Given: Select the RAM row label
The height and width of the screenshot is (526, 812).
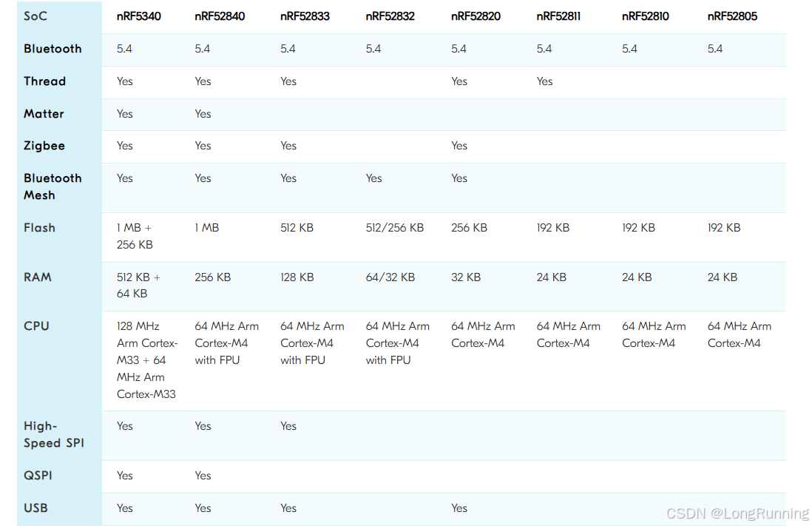Looking at the screenshot, I should (37, 277).
